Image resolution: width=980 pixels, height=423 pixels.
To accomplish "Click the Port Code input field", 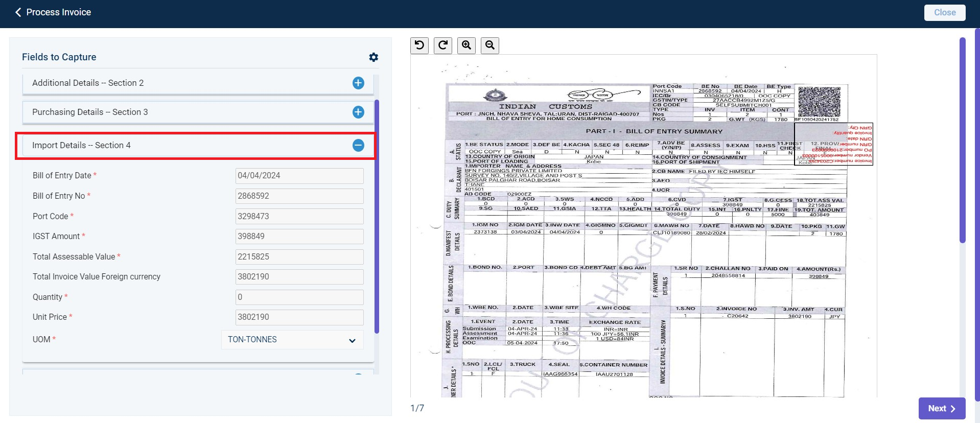I will coord(299,216).
